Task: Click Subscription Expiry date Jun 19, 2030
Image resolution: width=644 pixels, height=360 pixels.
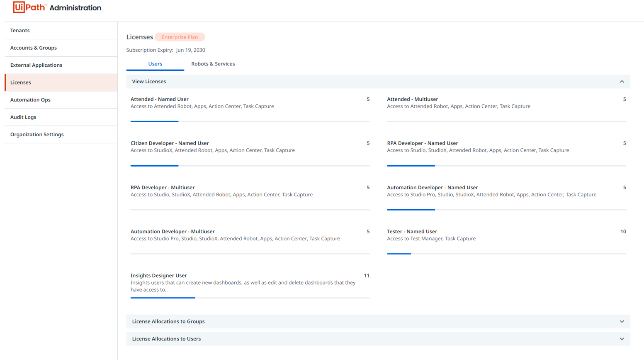Action: point(190,50)
